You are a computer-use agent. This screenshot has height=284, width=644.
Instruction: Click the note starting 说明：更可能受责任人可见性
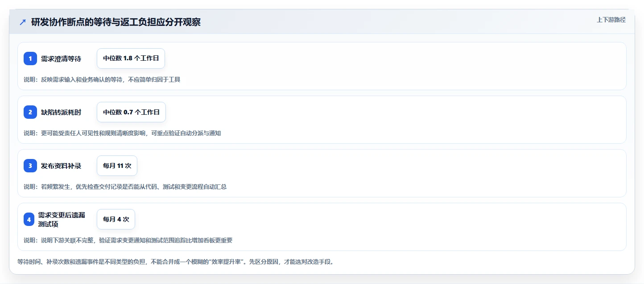122,133
